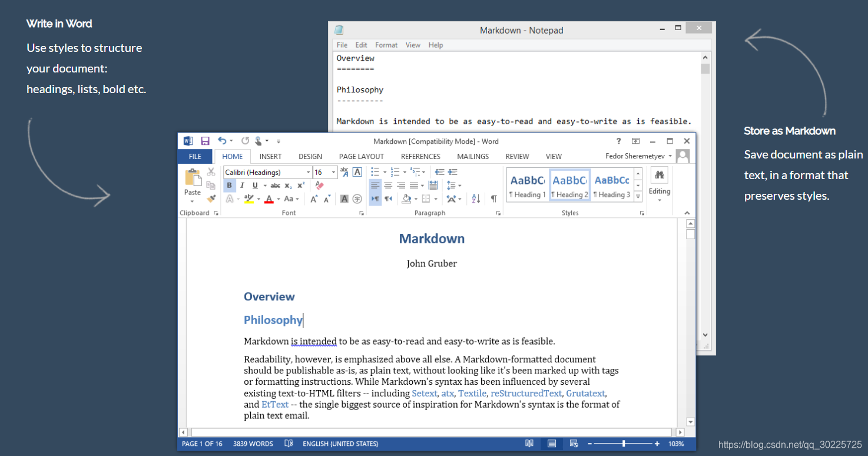Open the Editing dropdown with binoculars
The image size is (868, 456).
click(x=660, y=184)
